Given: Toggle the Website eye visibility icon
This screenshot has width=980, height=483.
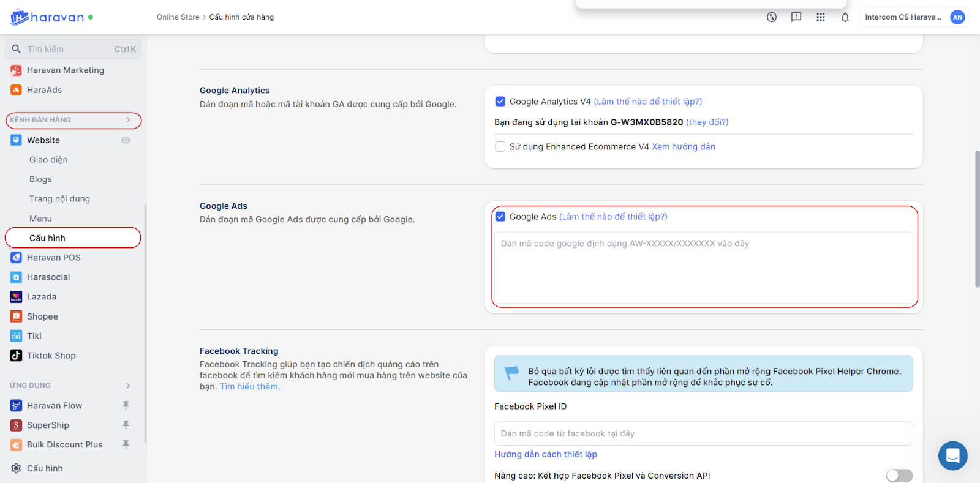Looking at the screenshot, I should 126,140.
